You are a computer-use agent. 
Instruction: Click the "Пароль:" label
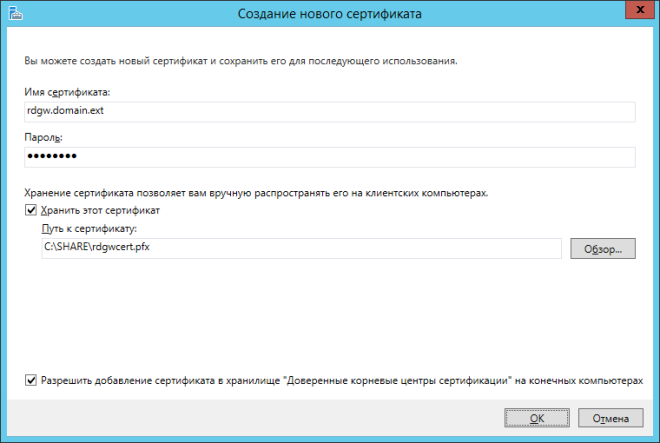(x=46, y=137)
